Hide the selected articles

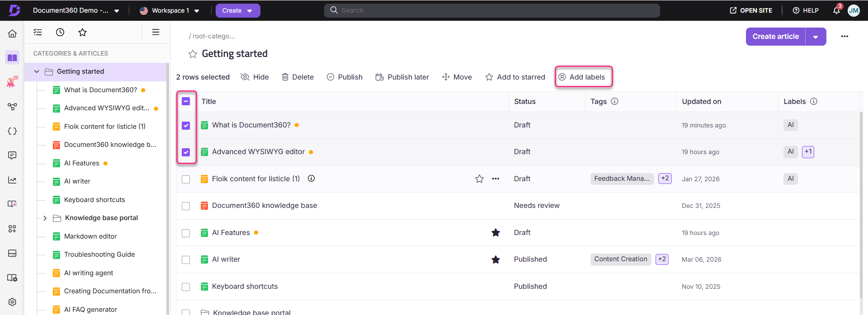click(255, 77)
